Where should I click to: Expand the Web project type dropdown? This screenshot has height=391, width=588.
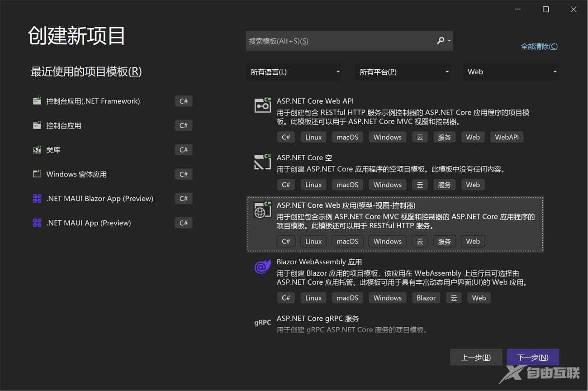[511, 72]
